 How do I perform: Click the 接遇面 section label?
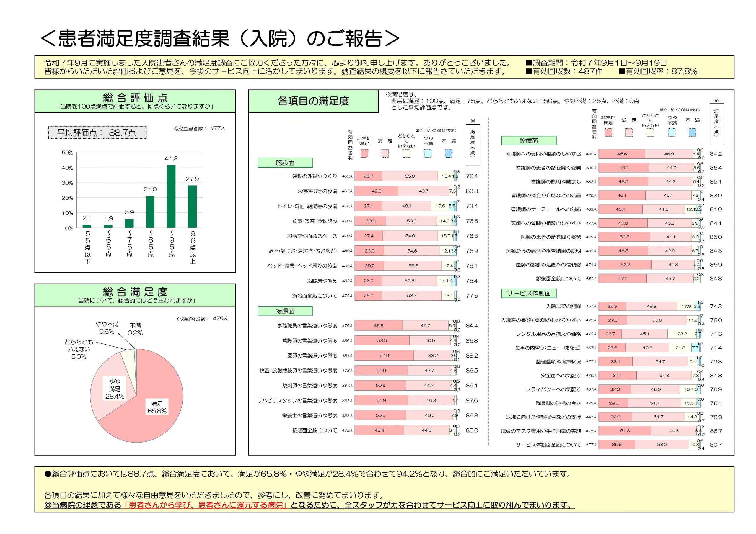[x=285, y=311]
